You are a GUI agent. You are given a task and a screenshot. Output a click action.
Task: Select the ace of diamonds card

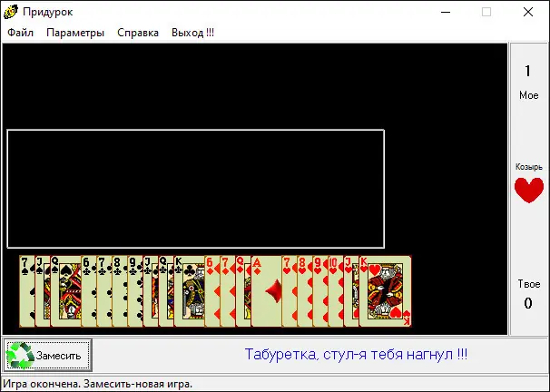pyautogui.click(x=267, y=291)
